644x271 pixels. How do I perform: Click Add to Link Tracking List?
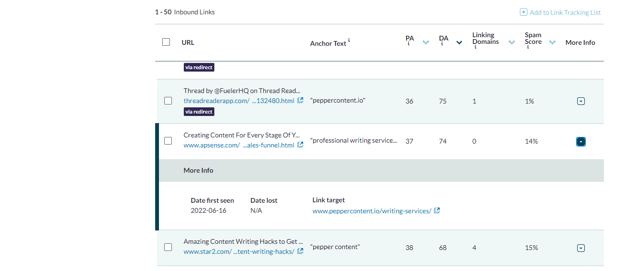(x=565, y=12)
